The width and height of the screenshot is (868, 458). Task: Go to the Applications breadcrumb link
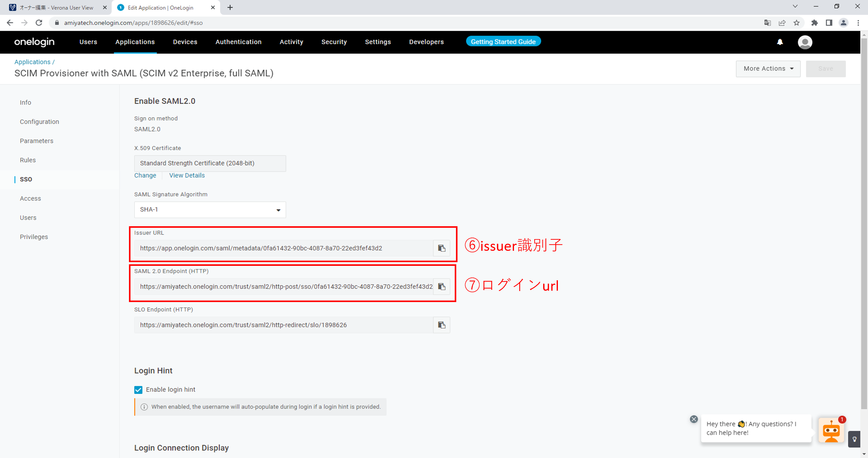point(32,62)
